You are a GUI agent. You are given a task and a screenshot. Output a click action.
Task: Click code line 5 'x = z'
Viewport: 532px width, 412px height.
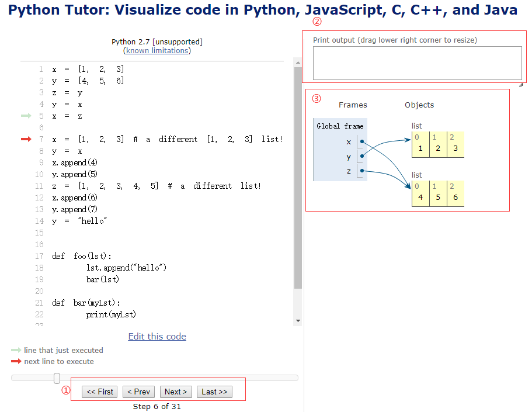[x=67, y=116]
